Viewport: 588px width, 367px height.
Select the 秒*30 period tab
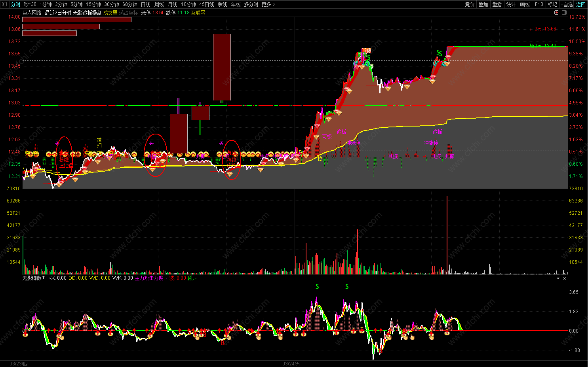[x=30, y=4]
